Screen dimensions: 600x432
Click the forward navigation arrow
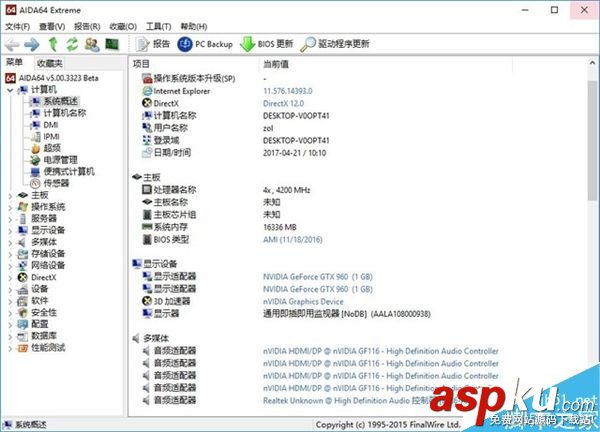(x=31, y=44)
